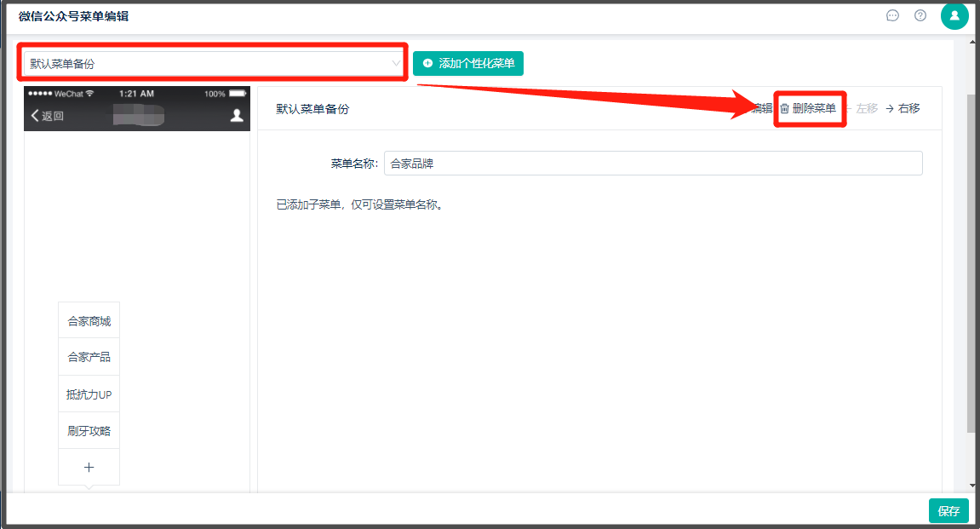Click the 已添加子菜单 notice text
980x529 pixels.
pos(360,204)
